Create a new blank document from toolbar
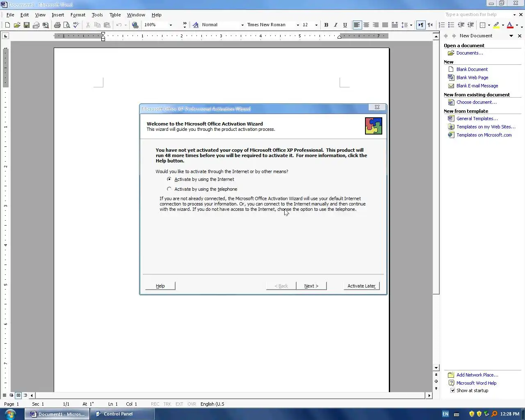The width and height of the screenshot is (525, 420). 7,25
